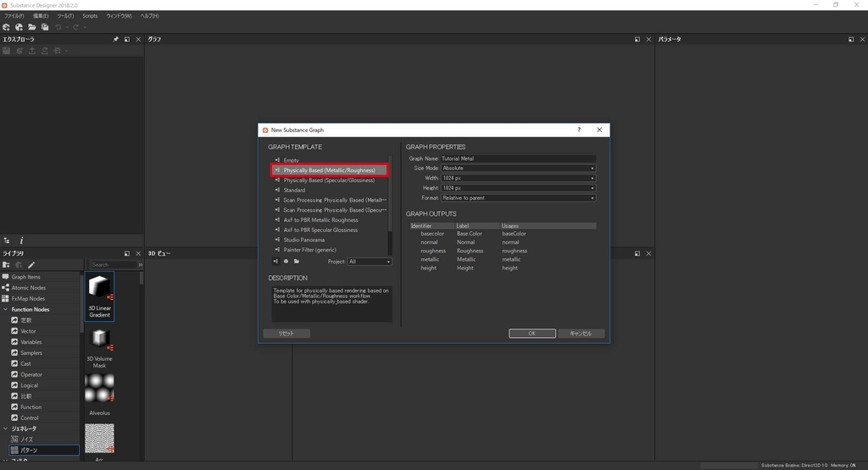The image size is (868, 470).
Task: Undock the エクスプローラ panel with float icon
Action: pos(127,39)
